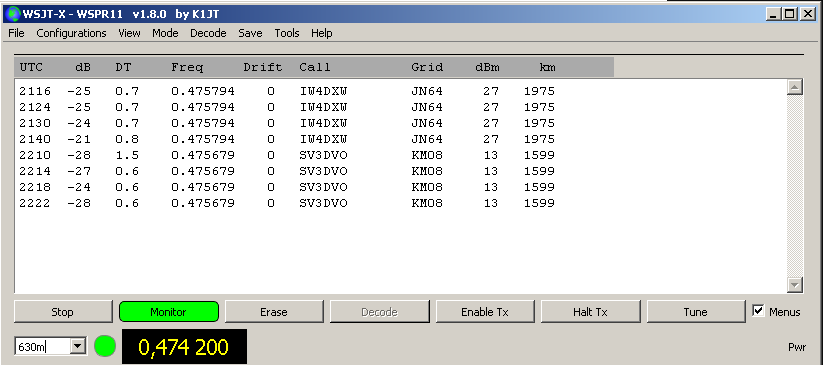The width and height of the screenshot is (823, 365).
Task: Click the DT value 1.5
Action: pyautogui.click(x=128, y=155)
